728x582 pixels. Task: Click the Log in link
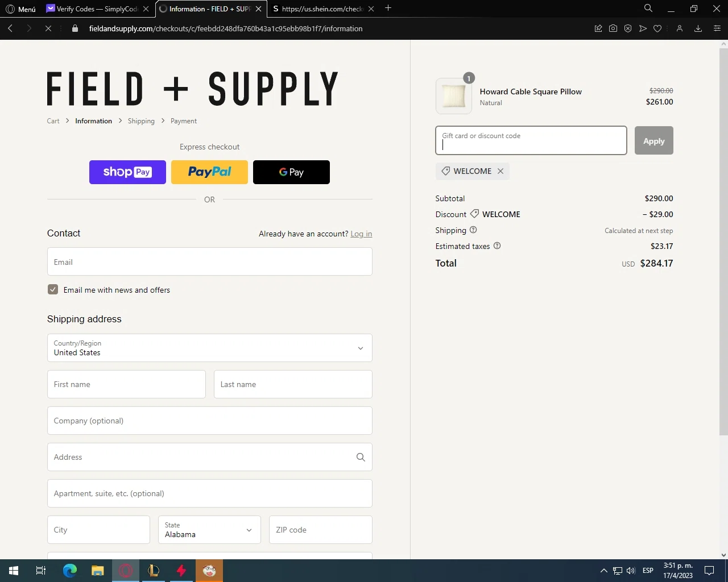(x=361, y=234)
